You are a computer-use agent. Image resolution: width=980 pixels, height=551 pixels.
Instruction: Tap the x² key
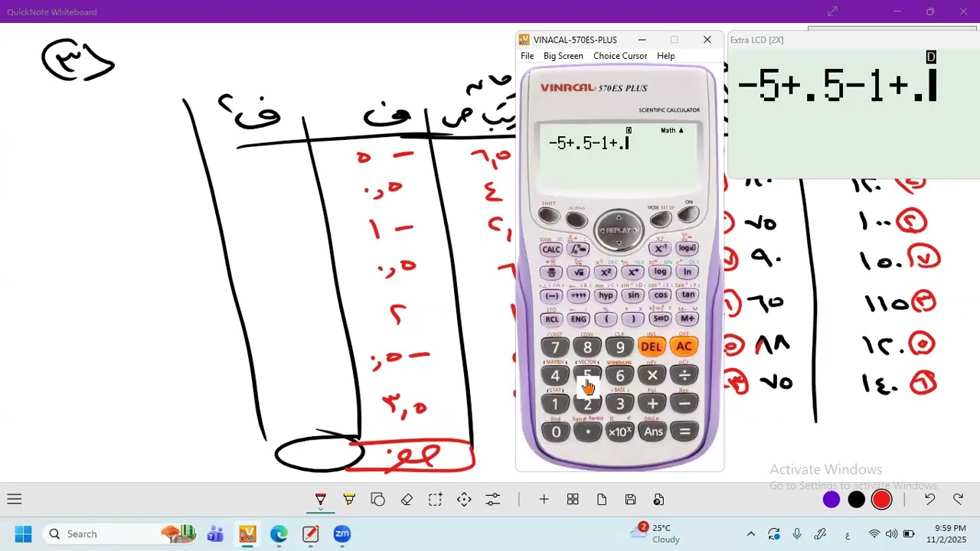click(x=605, y=272)
